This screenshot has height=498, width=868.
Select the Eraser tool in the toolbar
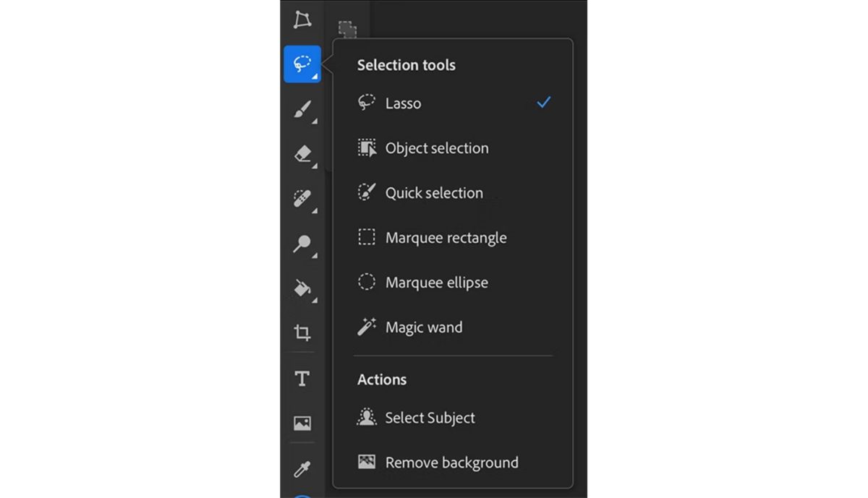(x=302, y=154)
